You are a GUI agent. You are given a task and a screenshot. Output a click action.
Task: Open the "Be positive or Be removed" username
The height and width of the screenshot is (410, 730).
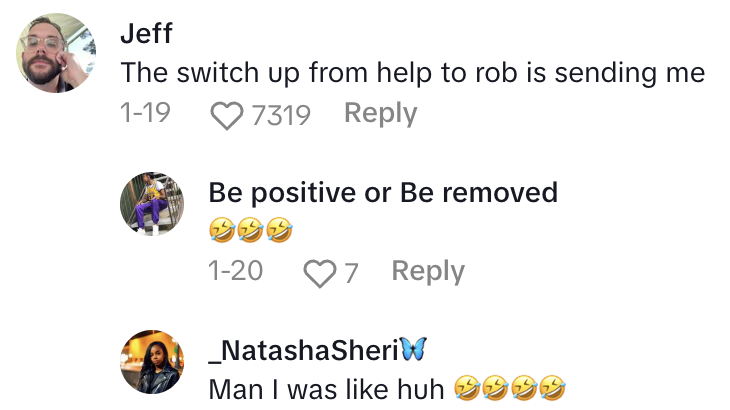pos(383,192)
